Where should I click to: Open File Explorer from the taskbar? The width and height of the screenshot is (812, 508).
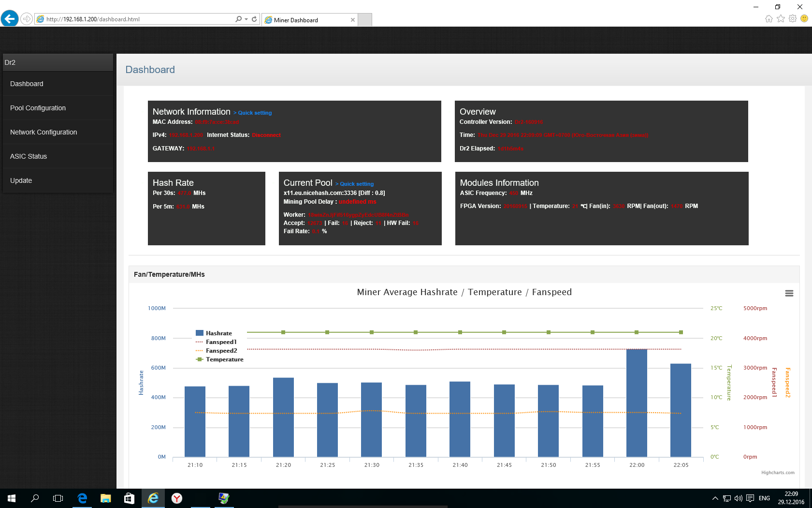click(x=105, y=498)
